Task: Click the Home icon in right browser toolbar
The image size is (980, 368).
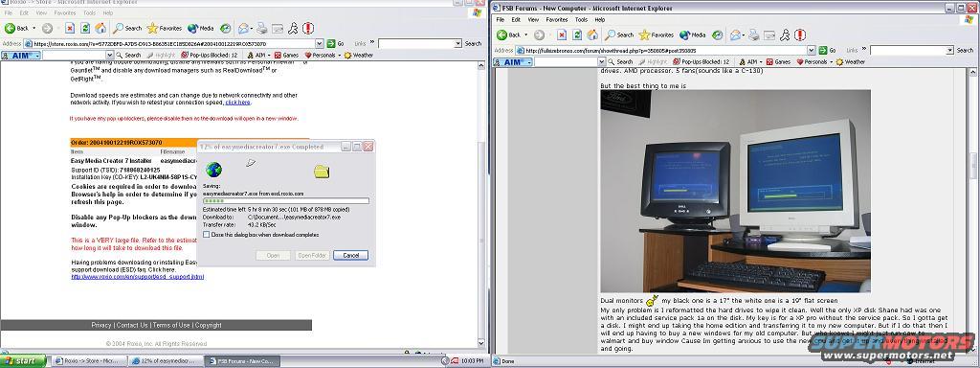Action: (591, 35)
